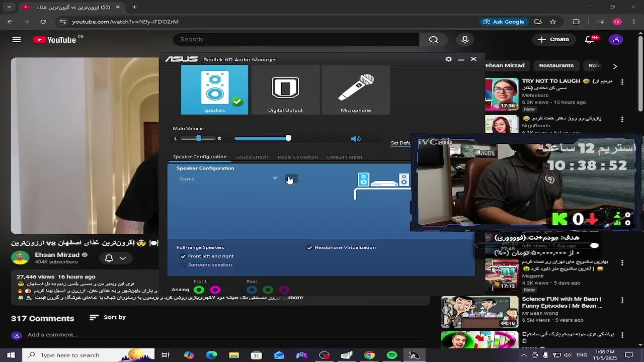Click Set Default Device button
The width and height of the screenshot is (644, 362).
click(400, 143)
